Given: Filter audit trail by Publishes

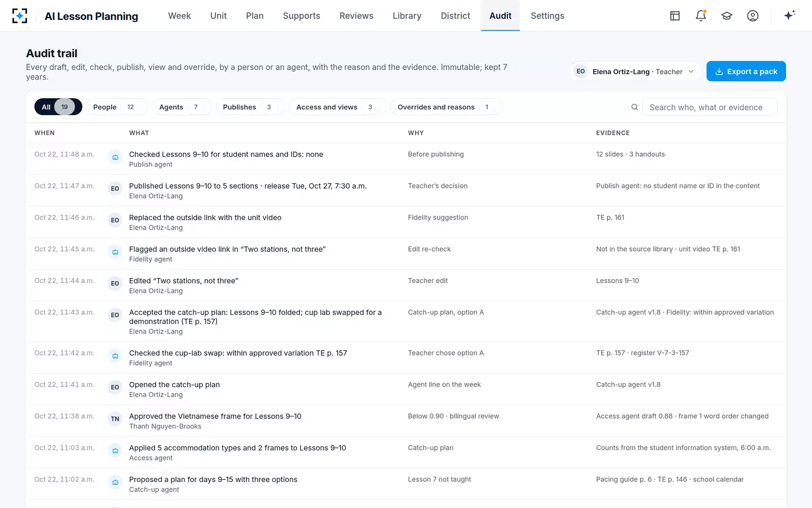Looking at the screenshot, I should pyautogui.click(x=250, y=107).
